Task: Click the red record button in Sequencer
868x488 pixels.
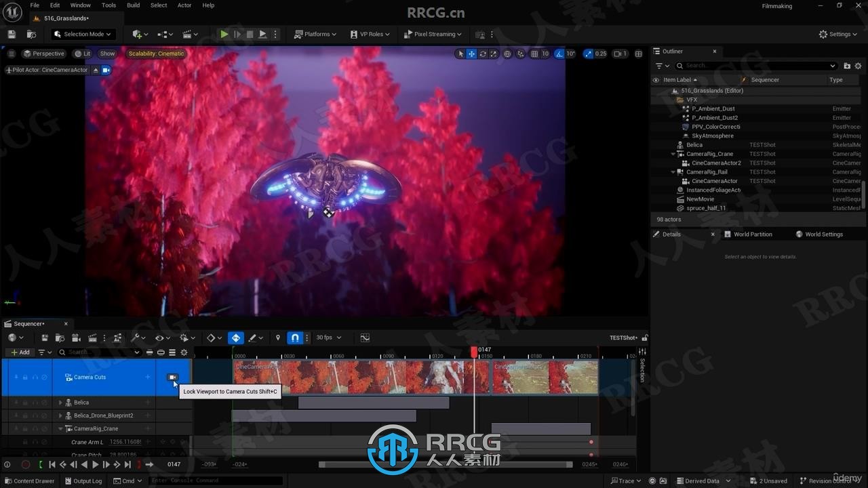Action: tap(26, 464)
